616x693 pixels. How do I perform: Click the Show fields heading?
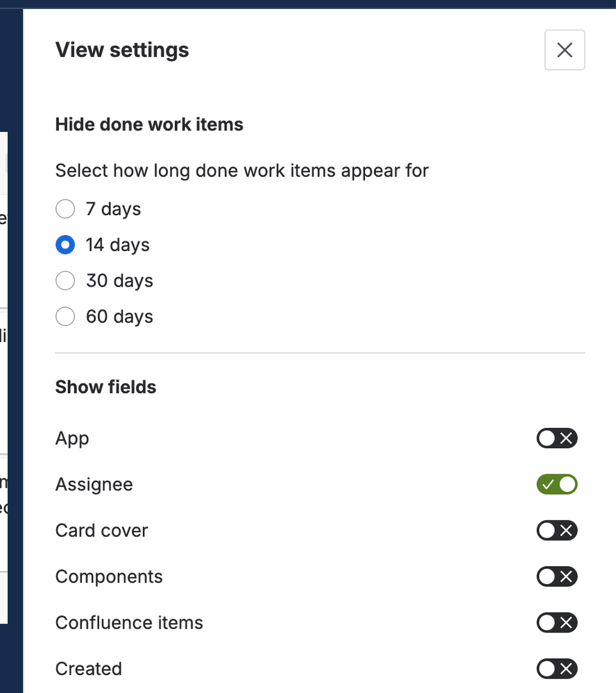pyautogui.click(x=105, y=387)
